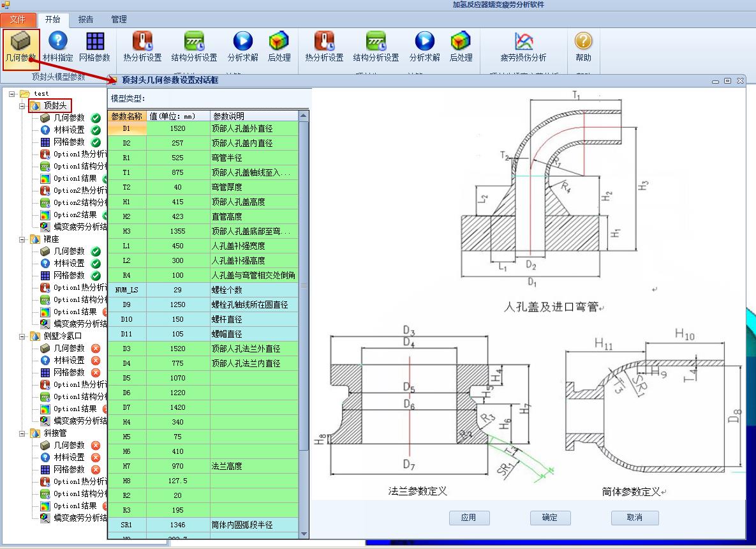Select the 斜接管 tree node label
Viewport: 756px width, 549px height.
click(x=56, y=433)
